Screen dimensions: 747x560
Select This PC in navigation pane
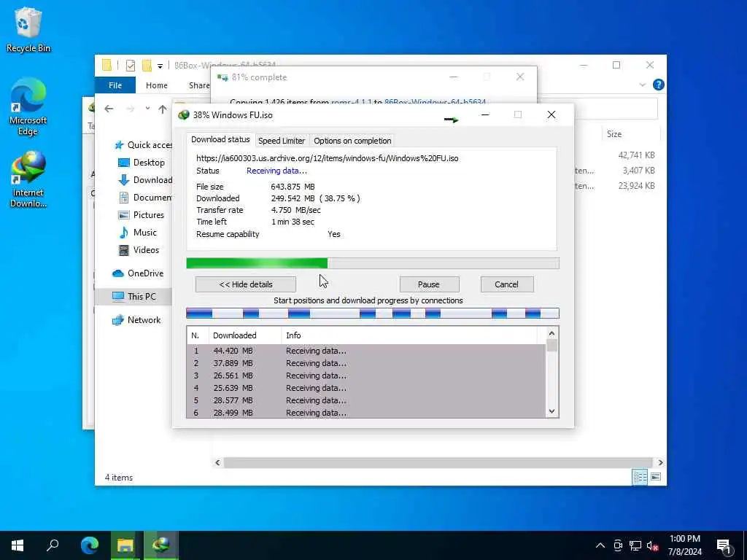click(x=134, y=296)
